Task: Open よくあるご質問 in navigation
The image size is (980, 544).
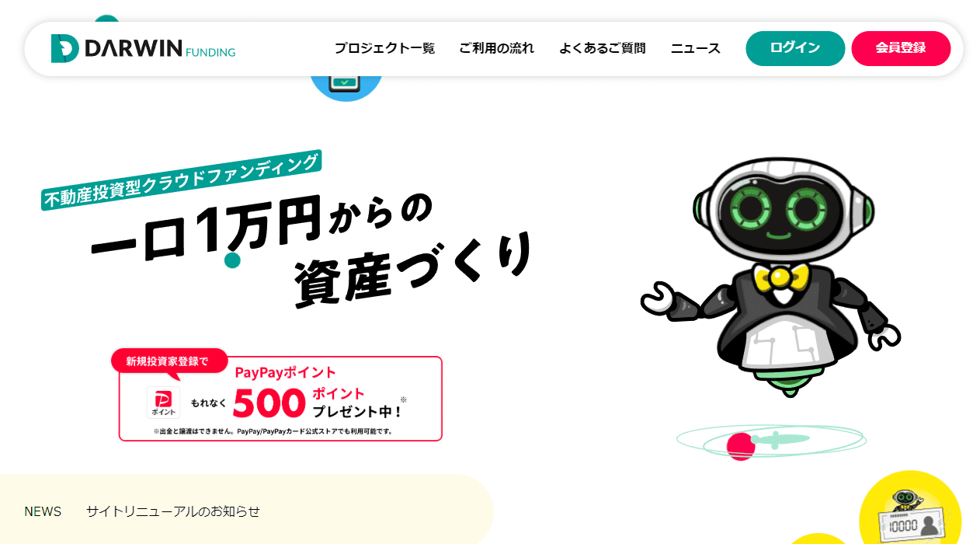Action: point(602,48)
